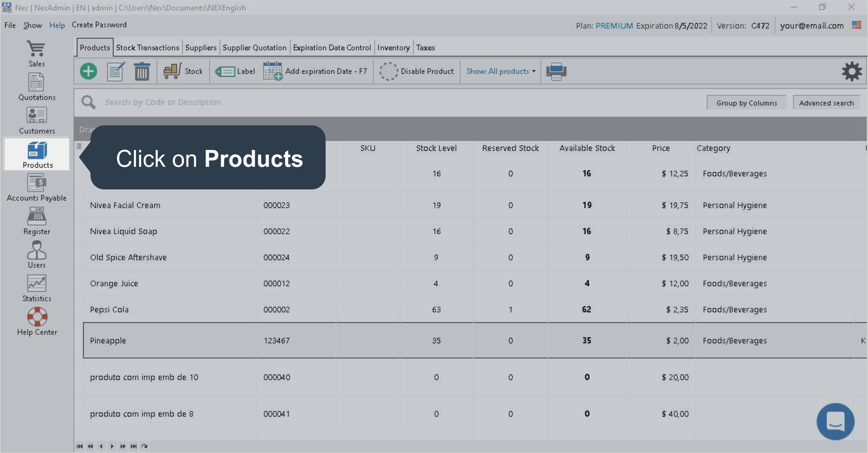Open the Help Center lifebuoy icon
This screenshot has width=868, height=453.
37,321
